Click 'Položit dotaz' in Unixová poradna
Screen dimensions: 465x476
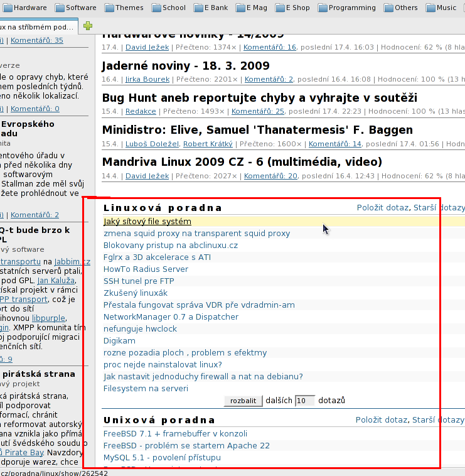point(382,420)
